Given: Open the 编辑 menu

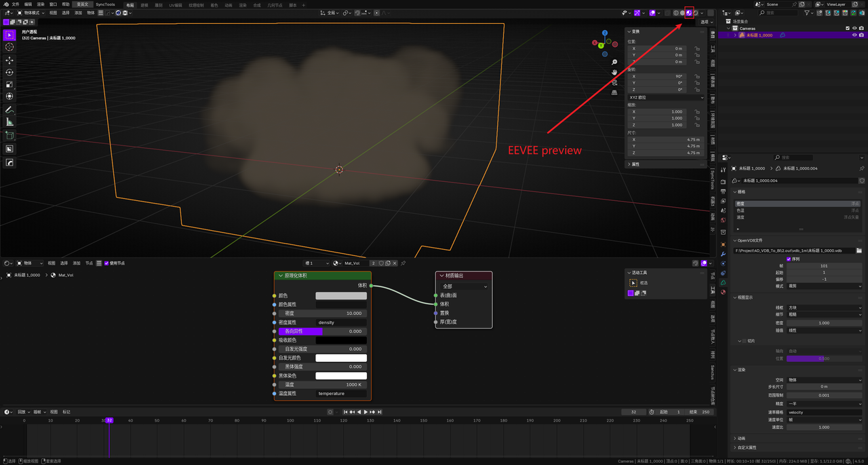Looking at the screenshot, I should click(x=28, y=4).
